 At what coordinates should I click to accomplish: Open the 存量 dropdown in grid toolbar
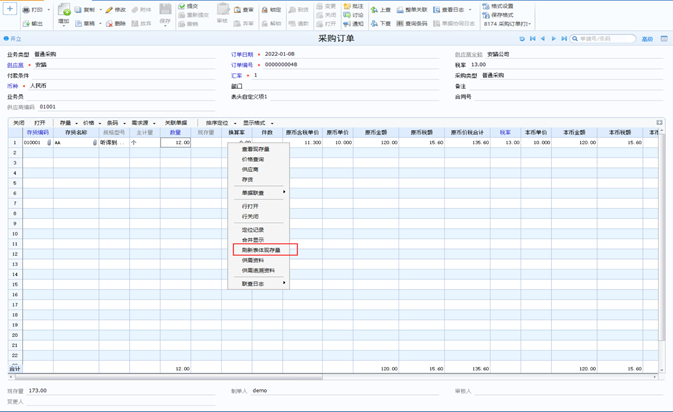[67, 123]
